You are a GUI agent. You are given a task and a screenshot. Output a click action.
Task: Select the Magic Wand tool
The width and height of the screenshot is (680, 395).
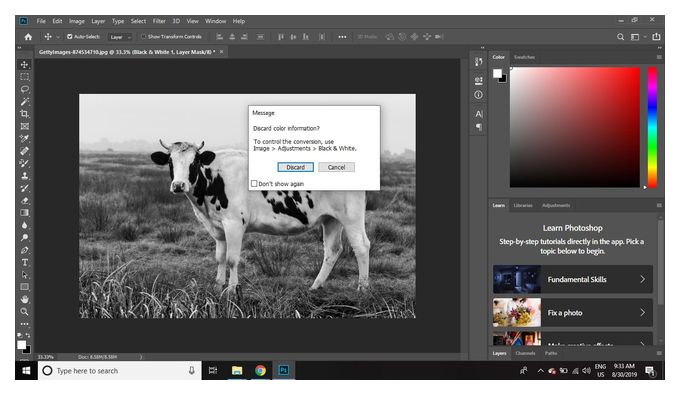[x=25, y=101]
